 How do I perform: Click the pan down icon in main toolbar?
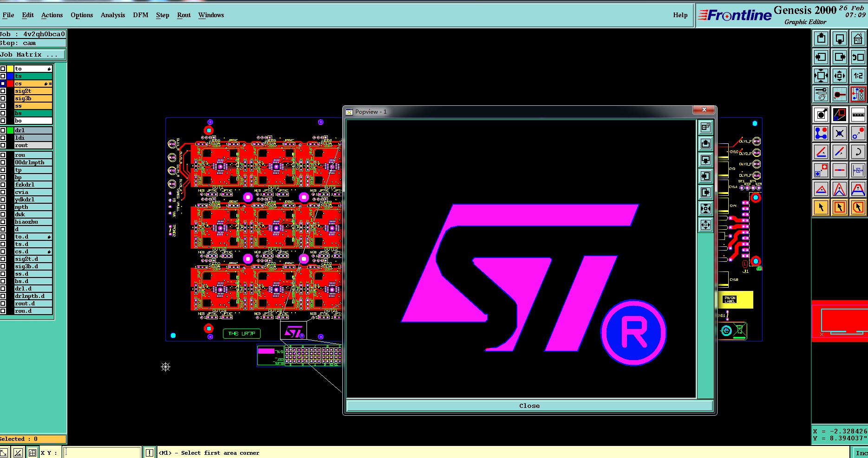[840, 39]
